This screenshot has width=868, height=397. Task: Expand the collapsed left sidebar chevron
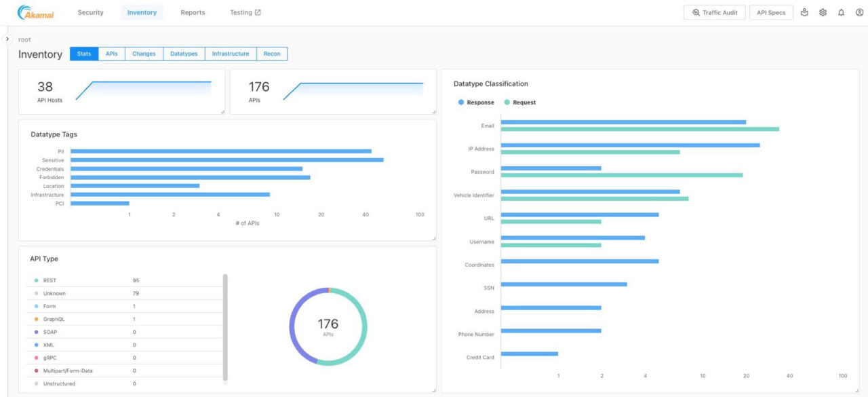[x=7, y=39]
